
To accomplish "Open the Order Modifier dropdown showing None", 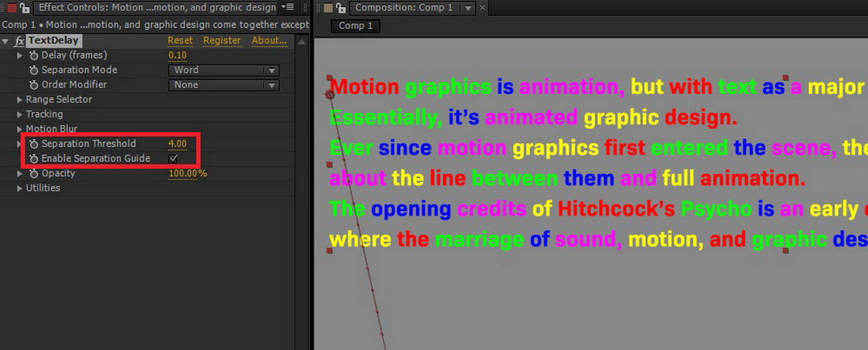I will (224, 85).
